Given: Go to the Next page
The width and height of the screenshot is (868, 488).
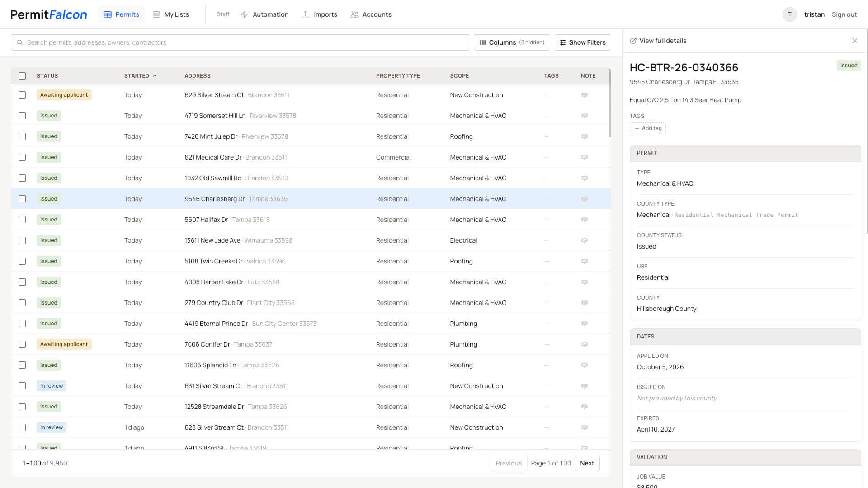Looking at the screenshot, I should pyautogui.click(x=587, y=463).
